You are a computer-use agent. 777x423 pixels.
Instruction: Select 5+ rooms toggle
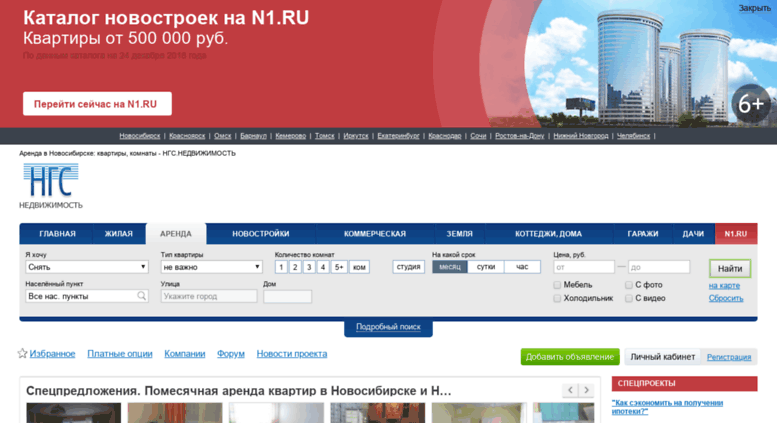pos(339,267)
